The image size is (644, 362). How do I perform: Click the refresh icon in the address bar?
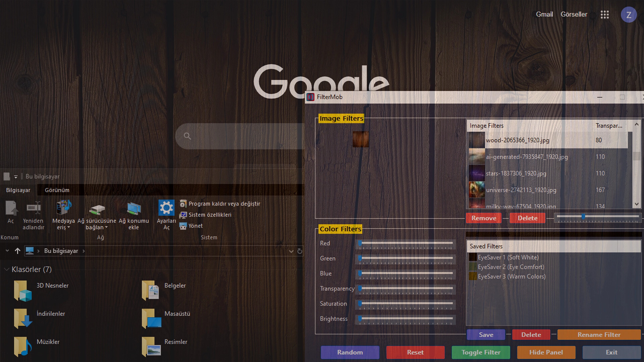[x=300, y=251]
